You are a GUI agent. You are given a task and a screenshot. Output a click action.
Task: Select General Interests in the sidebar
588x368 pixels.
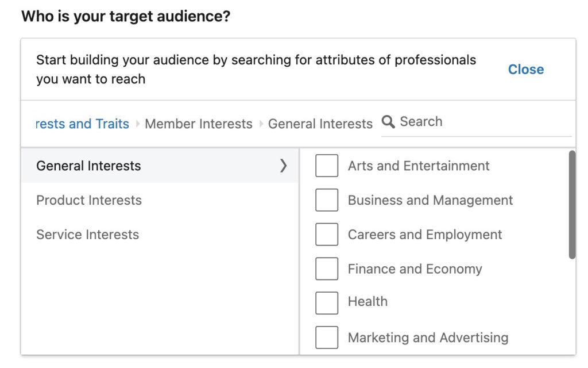pyautogui.click(x=88, y=166)
